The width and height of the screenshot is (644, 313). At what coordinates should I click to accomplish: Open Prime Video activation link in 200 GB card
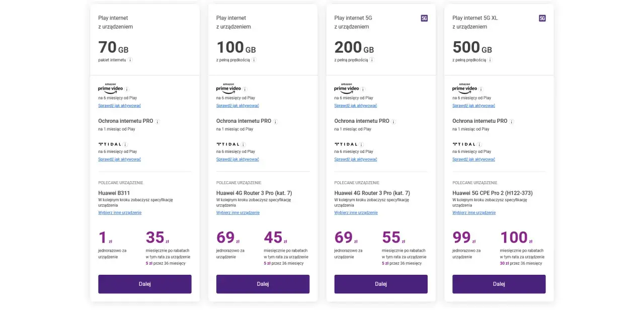tap(356, 106)
